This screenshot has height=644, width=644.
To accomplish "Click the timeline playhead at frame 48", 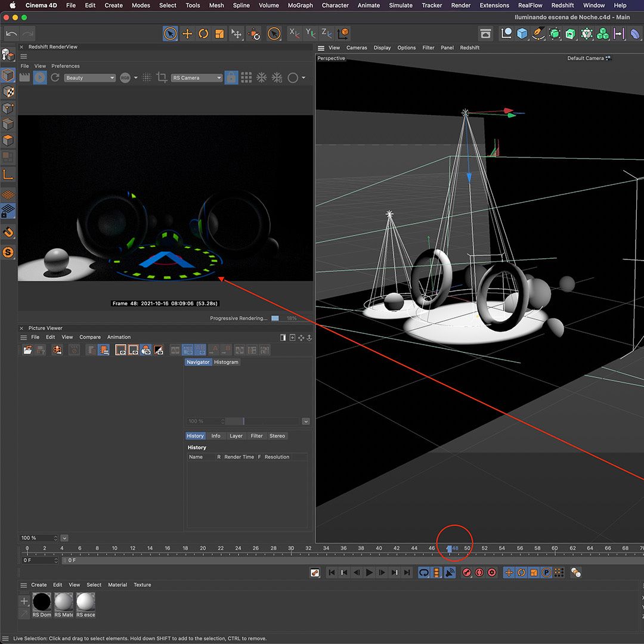I will coord(450,549).
